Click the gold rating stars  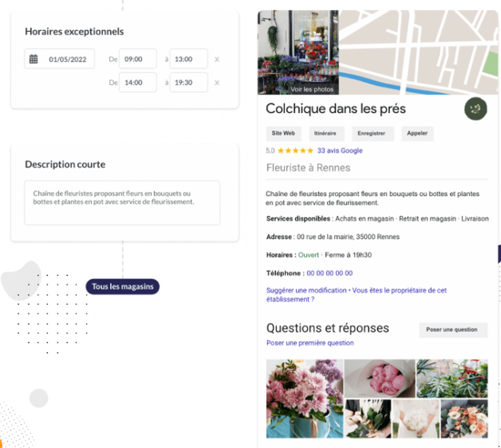click(296, 150)
